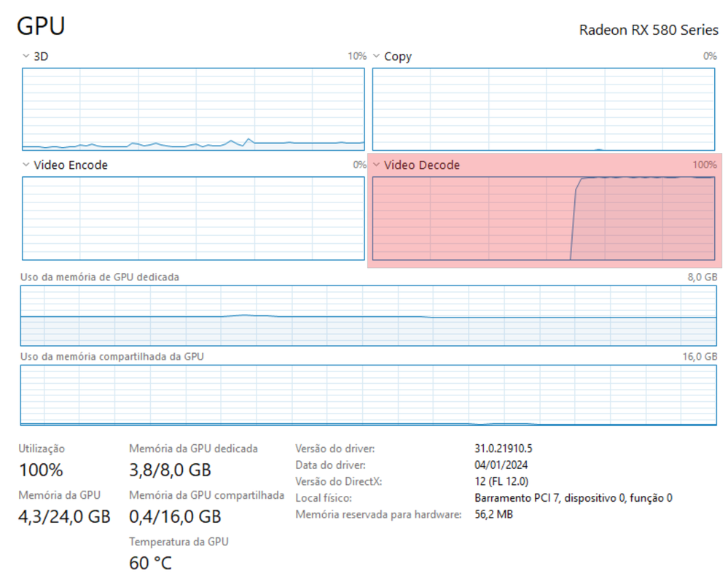Open the Video Decode engine dropdown

tap(377, 165)
